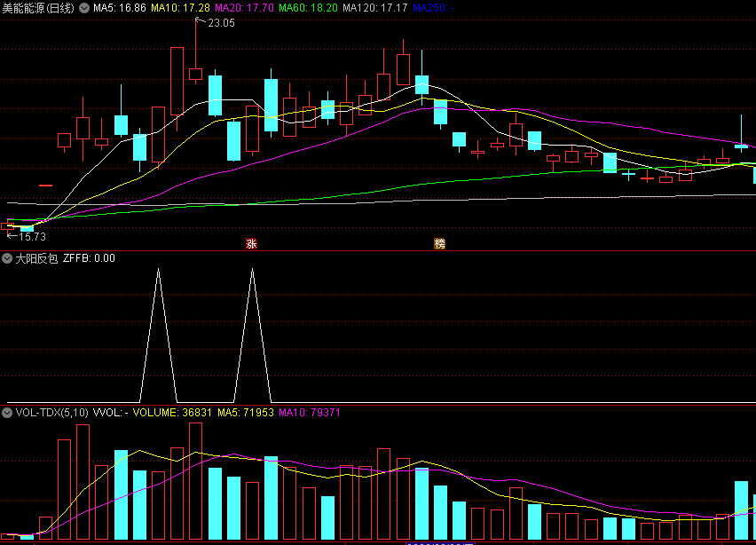Open the 大阳反包 indicator panel dropdown
756x545 pixels.
click(7, 258)
